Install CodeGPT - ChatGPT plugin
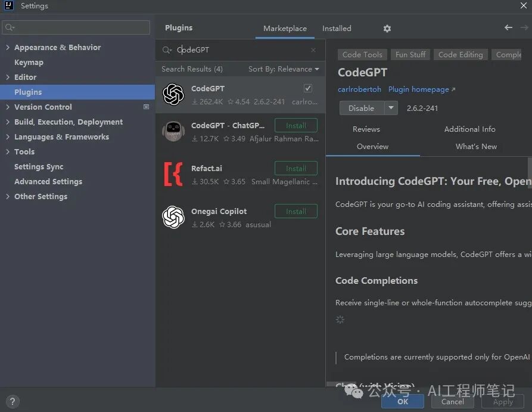This screenshot has height=412, width=532. click(296, 125)
